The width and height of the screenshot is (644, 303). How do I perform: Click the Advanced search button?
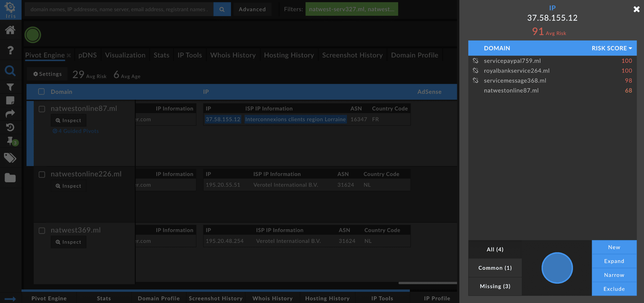(252, 9)
